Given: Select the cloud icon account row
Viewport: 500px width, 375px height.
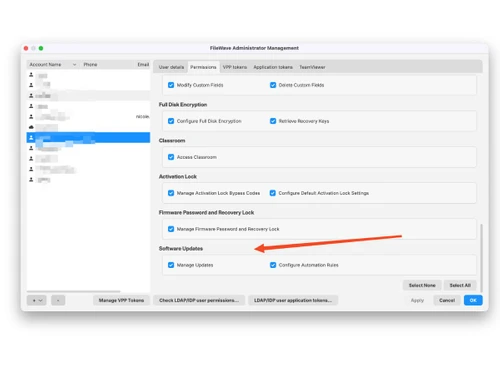Looking at the screenshot, I should click(x=88, y=127).
